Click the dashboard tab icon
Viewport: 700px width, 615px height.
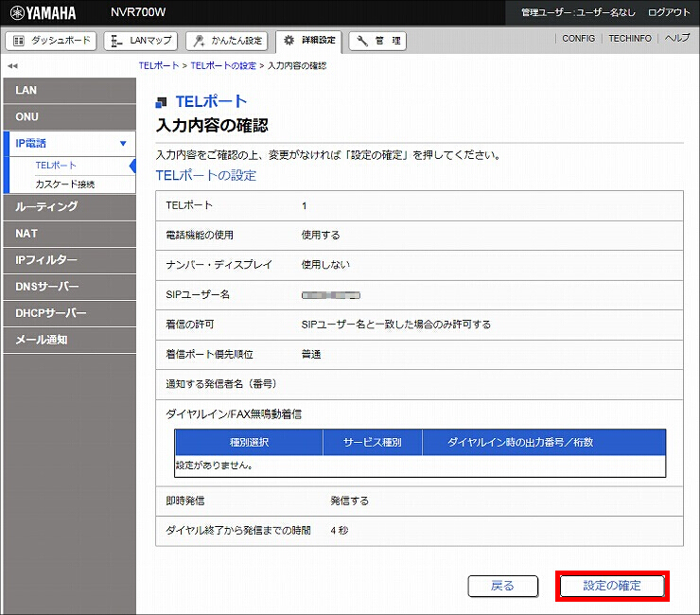pos(19,41)
